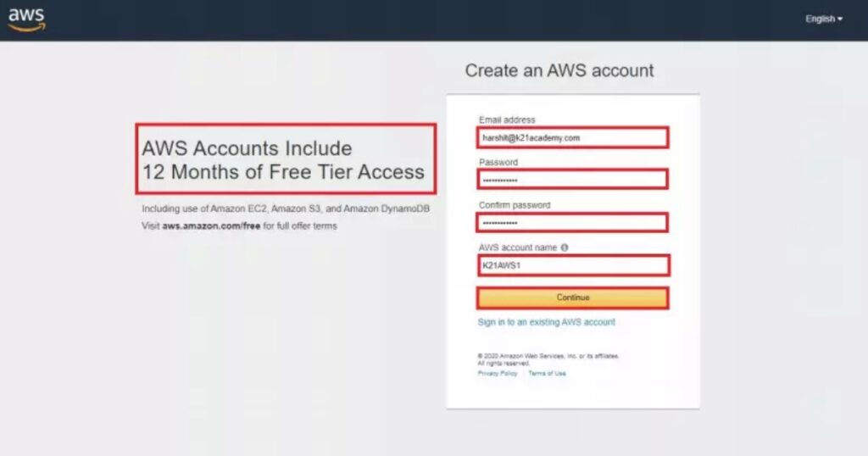
Task: Open the Terms of Use link
Action: click(x=547, y=374)
